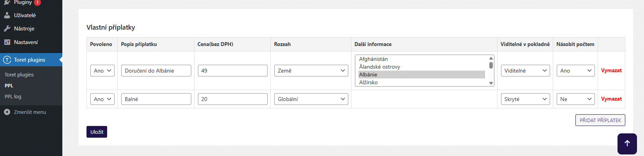Open the PPL submenu item
This screenshot has width=644, height=156.
(9, 85)
